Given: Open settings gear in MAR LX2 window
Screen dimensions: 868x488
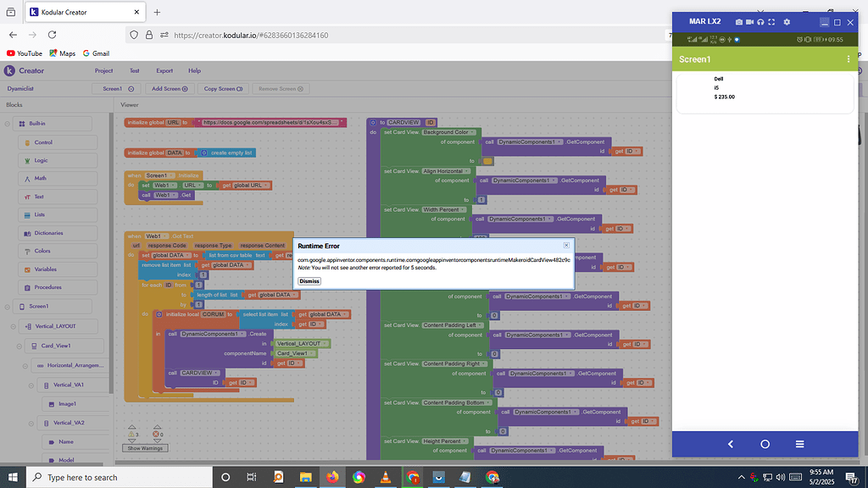Looking at the screenshot, I should tap(787, 21).
